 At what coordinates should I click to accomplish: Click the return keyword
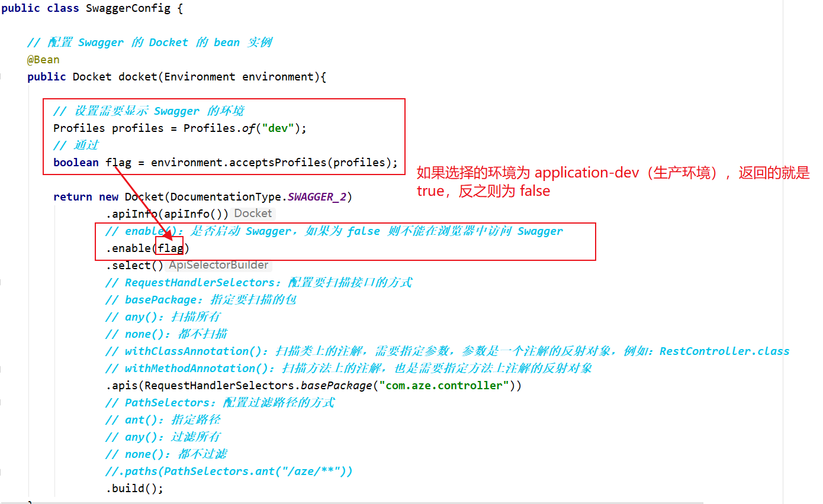[x=73, y=197]
